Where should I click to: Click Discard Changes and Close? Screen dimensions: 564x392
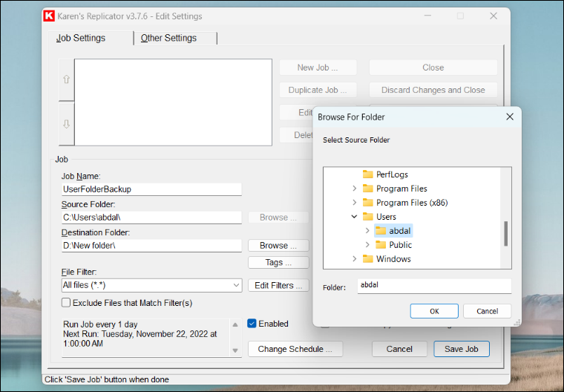point(433,90)
